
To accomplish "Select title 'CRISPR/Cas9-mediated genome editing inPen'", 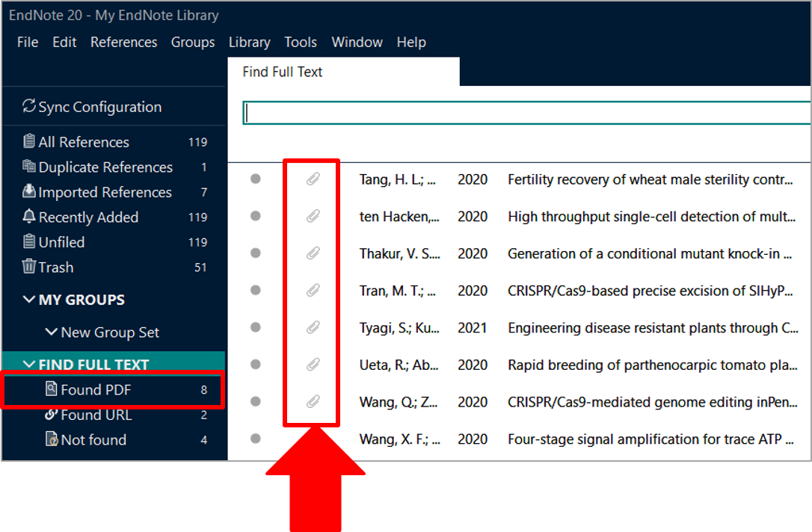I will pyautogui.click(x=652, y=402).
